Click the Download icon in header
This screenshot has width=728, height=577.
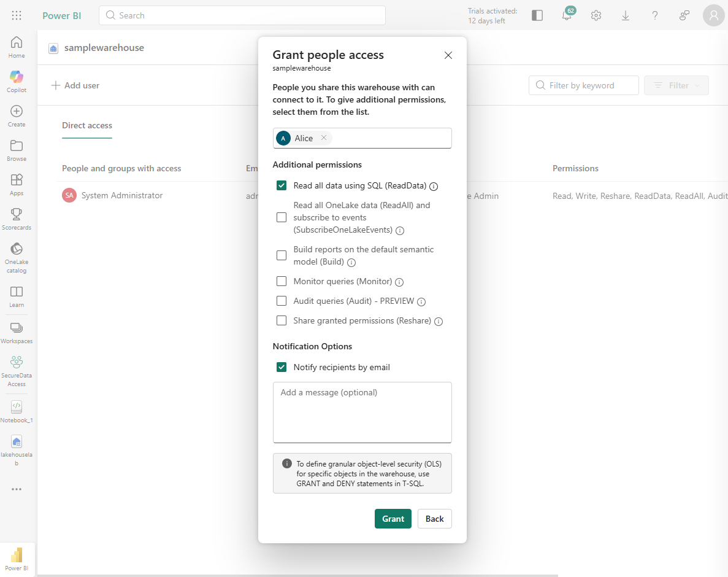[x=626, y=15]
